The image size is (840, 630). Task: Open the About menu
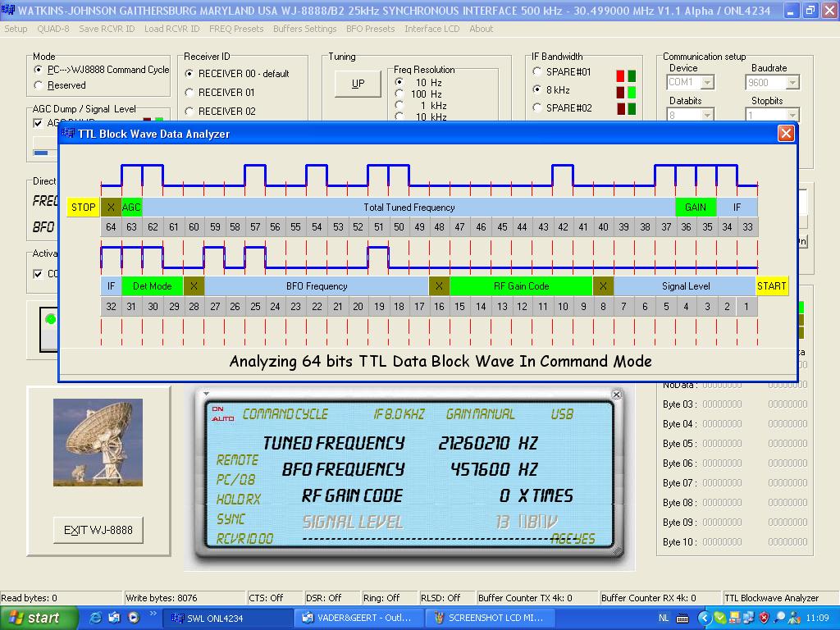coord(481,29)
